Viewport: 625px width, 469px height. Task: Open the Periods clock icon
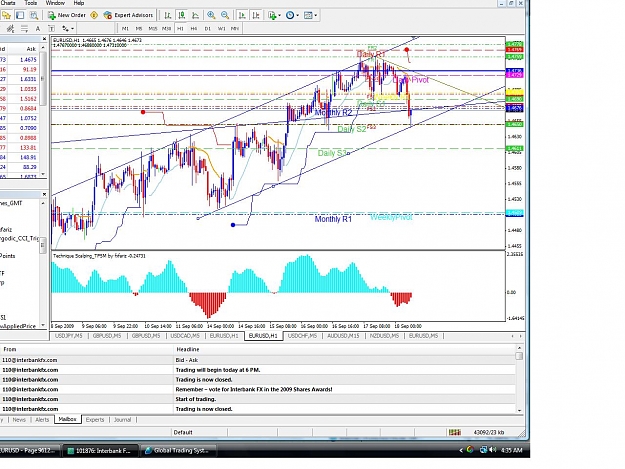click(x=290, y=15)
